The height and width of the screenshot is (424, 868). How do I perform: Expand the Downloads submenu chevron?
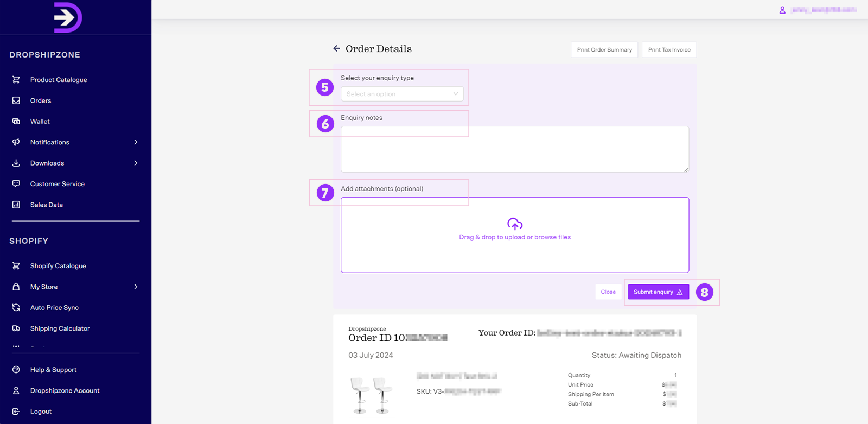tap(136, 163)
